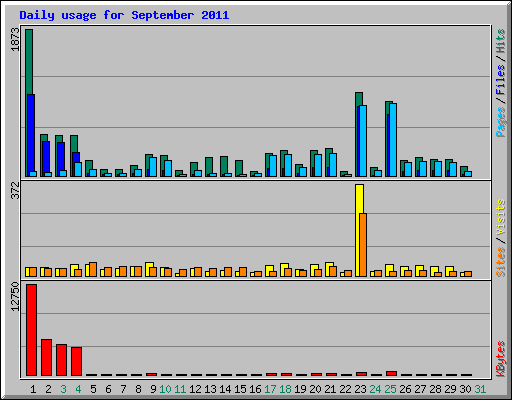Click the green day label 17
Image resolution: width=512 pixels, height=400 pixels.
click(270, 389)
